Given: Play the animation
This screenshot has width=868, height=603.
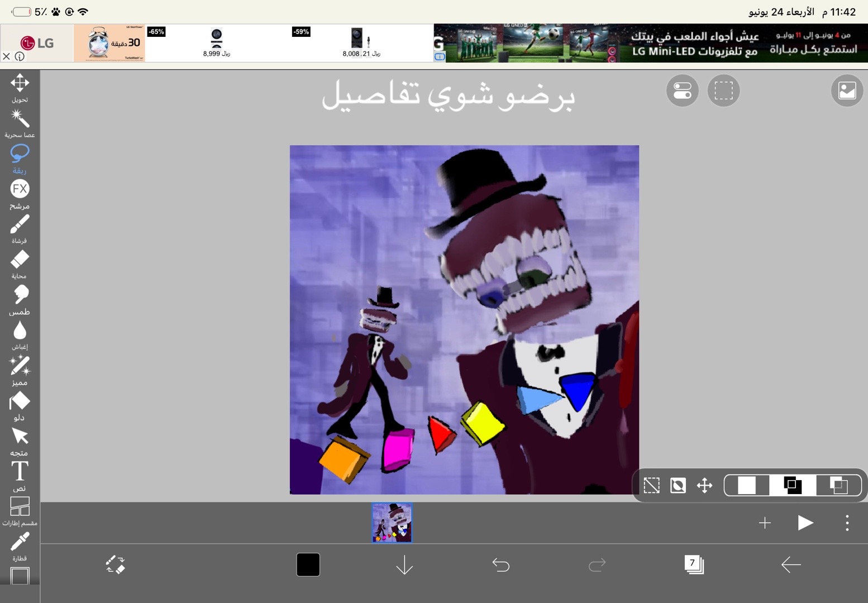Looking at the screenshot, I should [x=805, y=523].
